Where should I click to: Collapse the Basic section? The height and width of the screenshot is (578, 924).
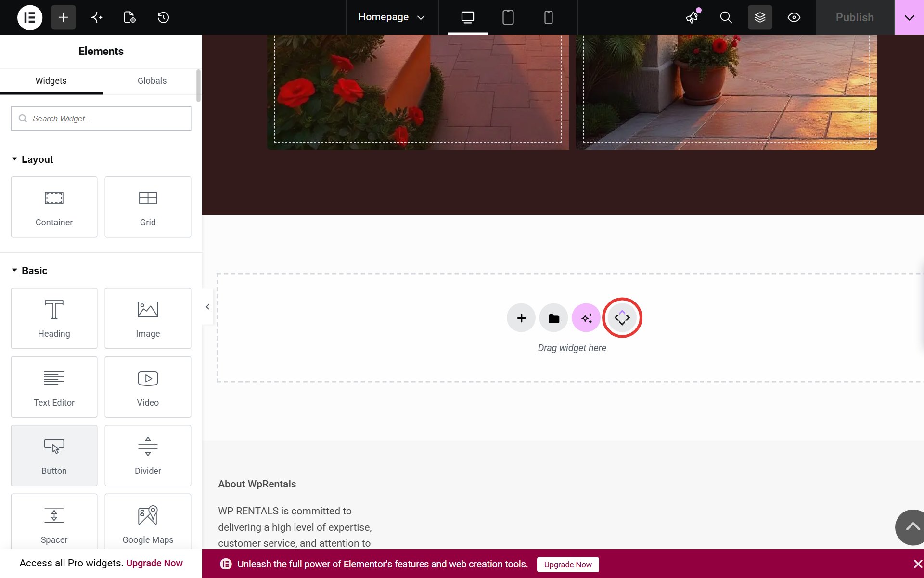click(x=29, y=271)
